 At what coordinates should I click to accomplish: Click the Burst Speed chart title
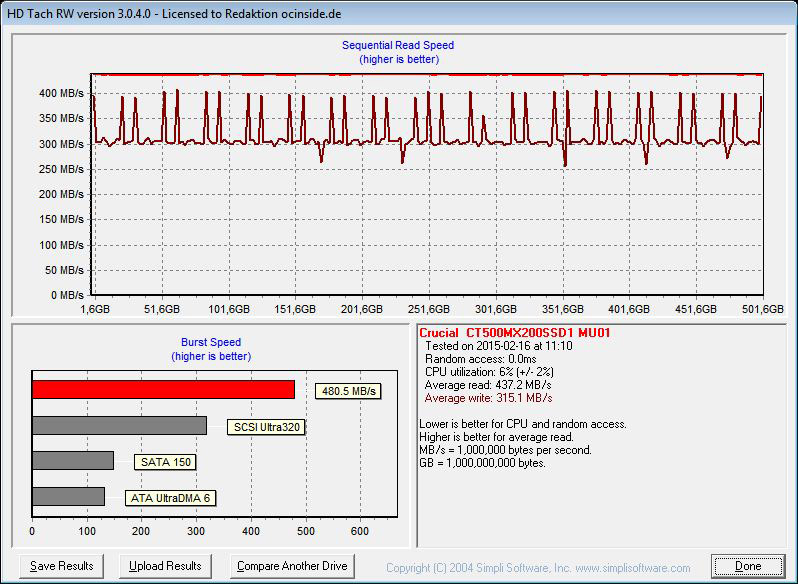pos(211,342)
